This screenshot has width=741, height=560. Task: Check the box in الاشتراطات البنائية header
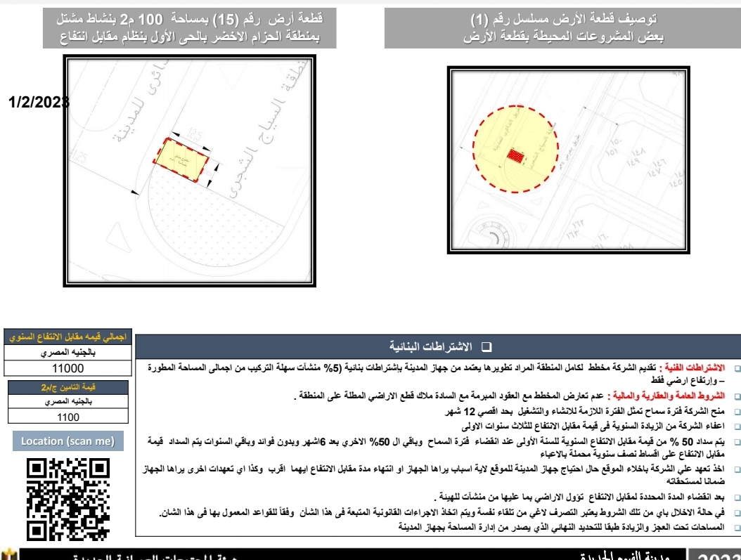coord(487,348)
